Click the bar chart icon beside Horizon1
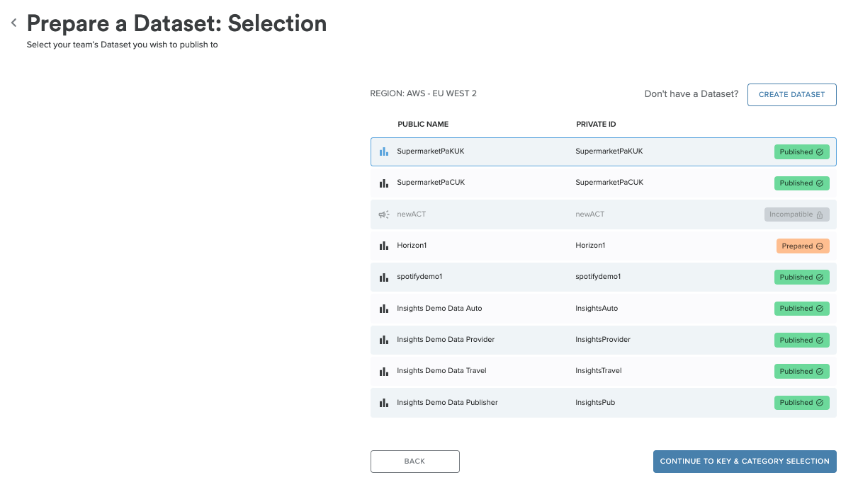 click(383, 245)
